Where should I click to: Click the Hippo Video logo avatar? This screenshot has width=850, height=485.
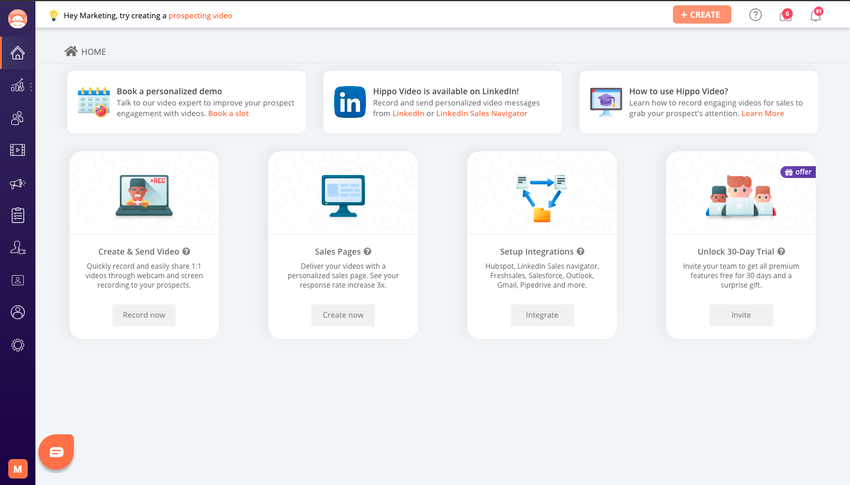point(17,18)
